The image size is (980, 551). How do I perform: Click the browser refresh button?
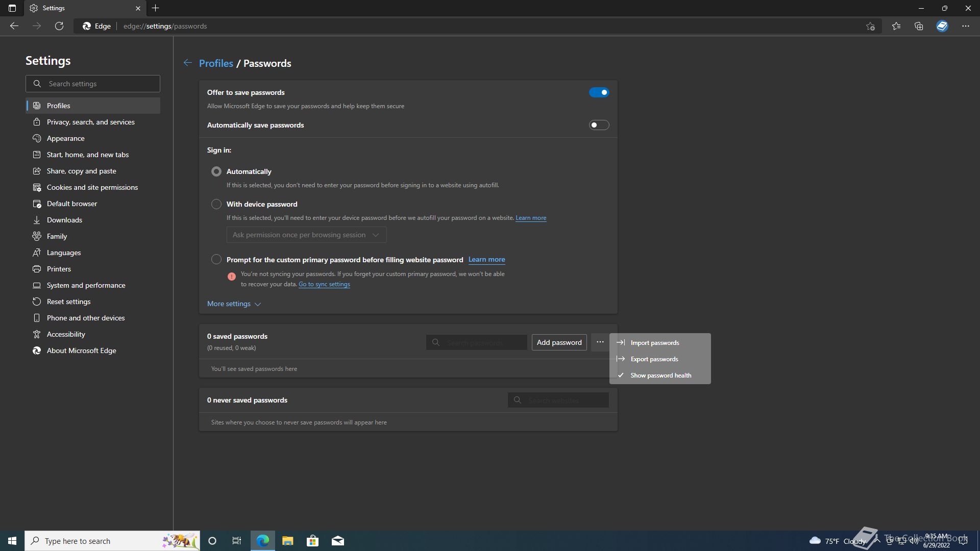point(59,26)
